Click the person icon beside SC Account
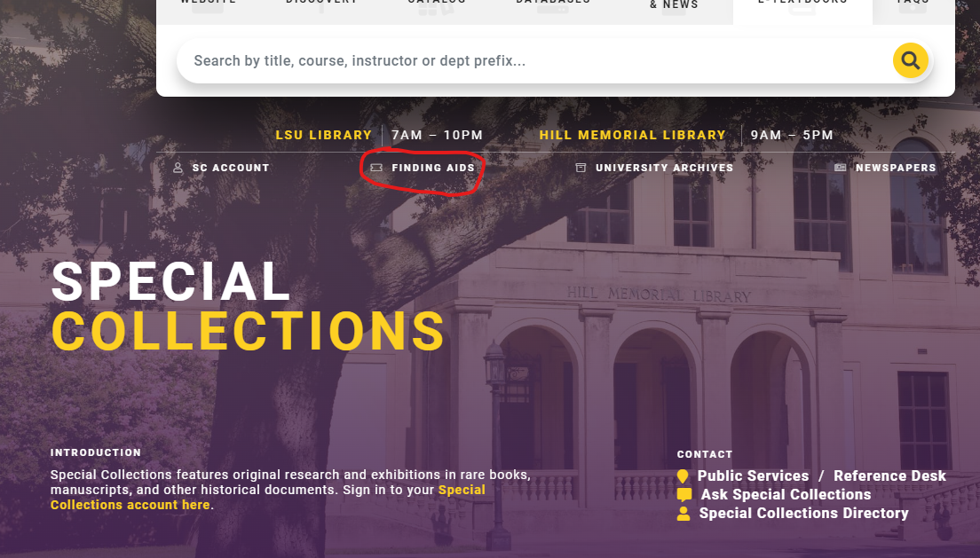Screen dimensions: 980x558 (x=178, y=168)
